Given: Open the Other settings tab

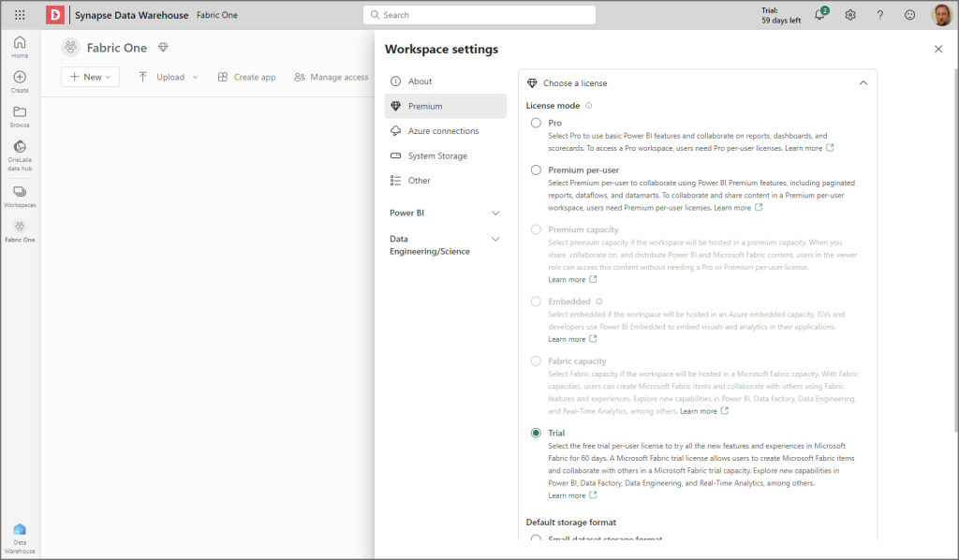Looking at the screenshot, I should click(445, 181).
